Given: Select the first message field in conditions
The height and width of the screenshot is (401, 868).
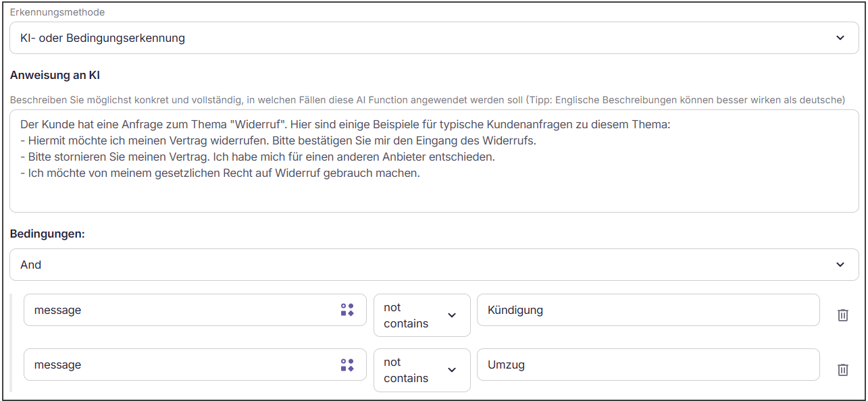Looking at the screenshot, I should point(195,310).
